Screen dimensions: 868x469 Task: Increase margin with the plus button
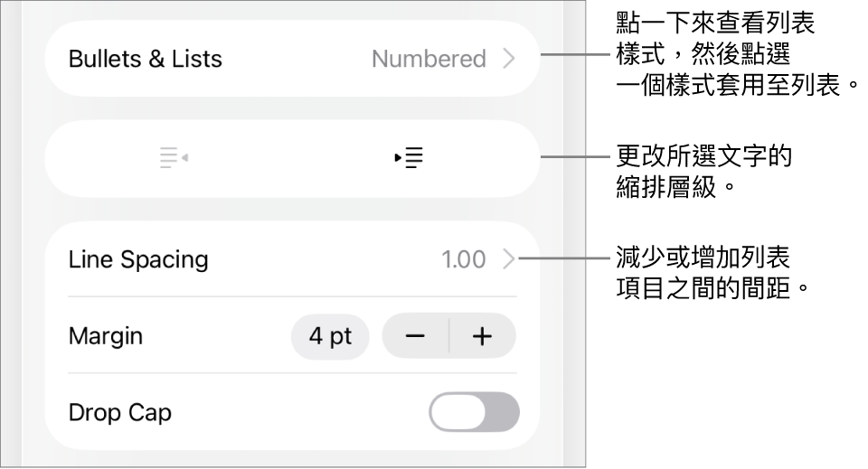pos(483,337)
